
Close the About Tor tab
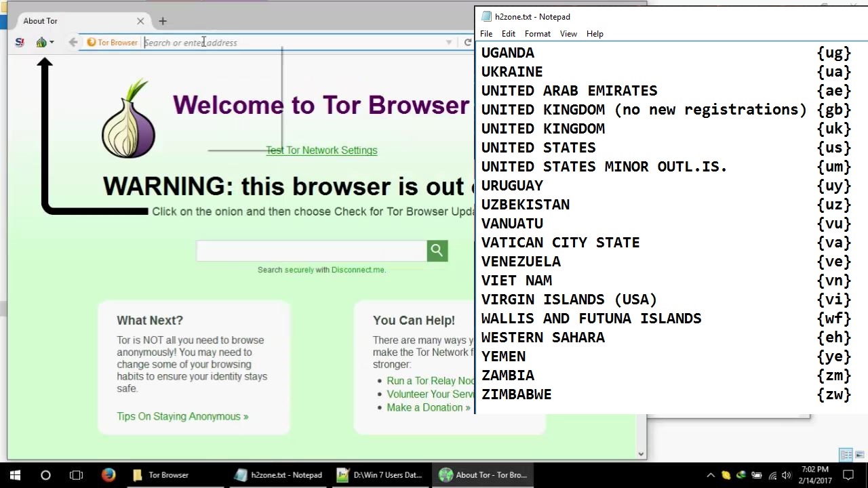[140, 21]
